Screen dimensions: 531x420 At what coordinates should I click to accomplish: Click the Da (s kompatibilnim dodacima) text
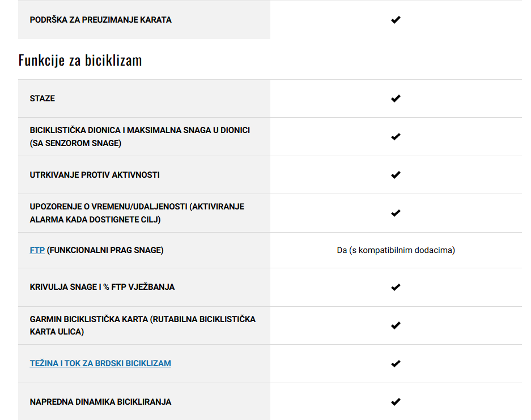coord(396,250)
